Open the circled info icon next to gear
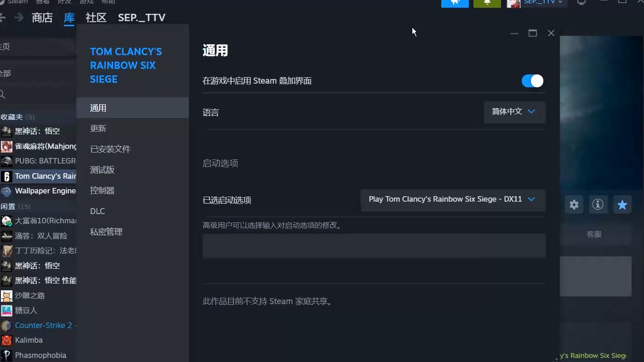This screenshot has width=644, height=362. pos(598,204)
